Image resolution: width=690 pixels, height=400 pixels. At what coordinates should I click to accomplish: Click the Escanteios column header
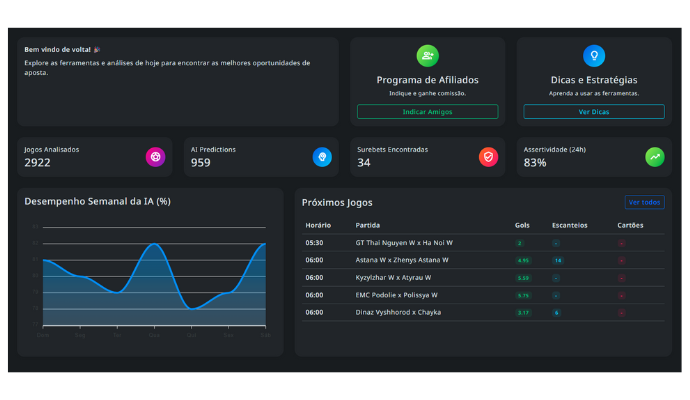click(570, 225)
